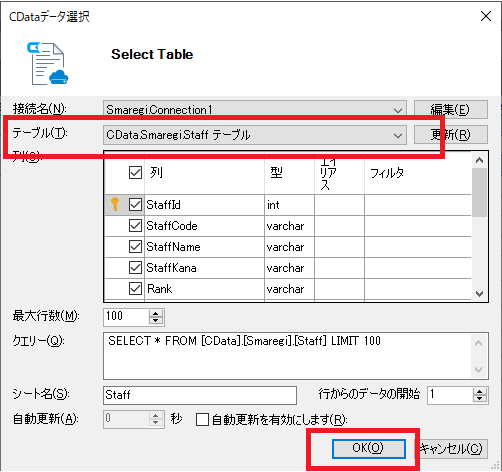This screenshot has height=472, width=502.
Task: Click the 更新(R) refresh button
Action: tap(451, 135)
